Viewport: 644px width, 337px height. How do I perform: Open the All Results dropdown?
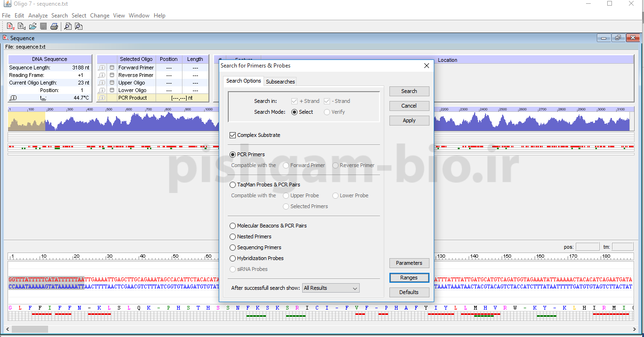click(x=330, y=288)
